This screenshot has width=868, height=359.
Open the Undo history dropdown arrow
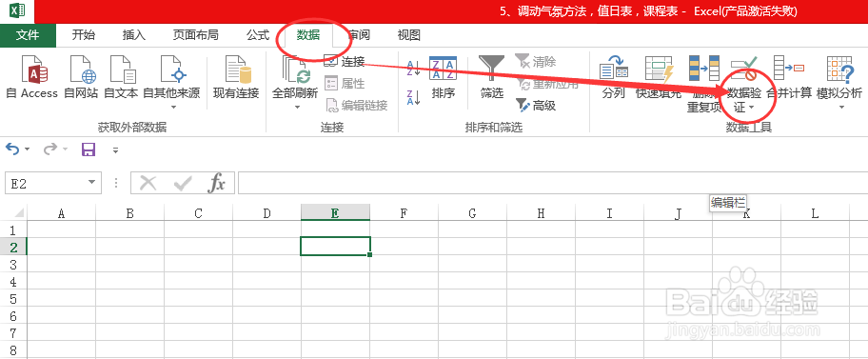click(x=27, y=150)
